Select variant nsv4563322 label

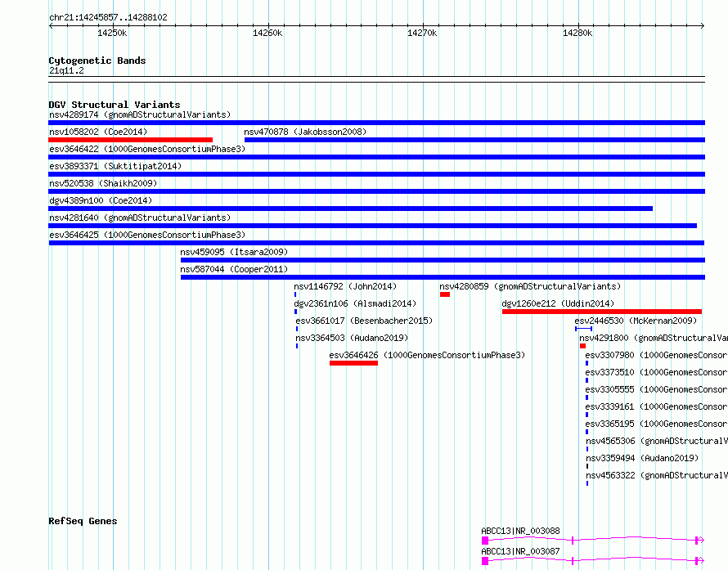(657, 475)
